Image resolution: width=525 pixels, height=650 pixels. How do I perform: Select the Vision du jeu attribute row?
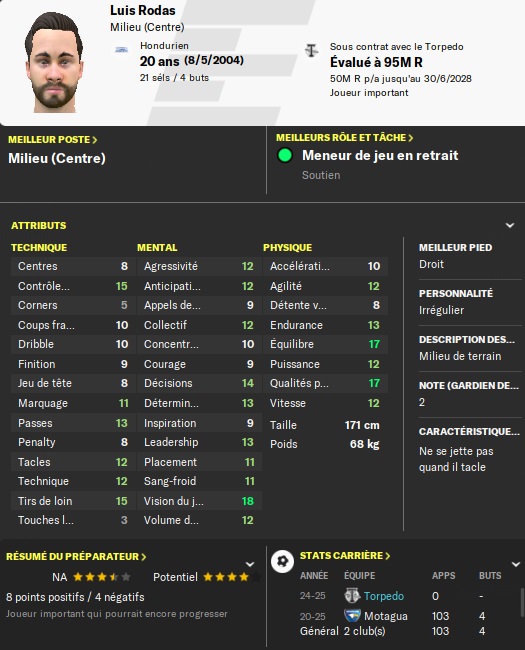tap(199, 501)
